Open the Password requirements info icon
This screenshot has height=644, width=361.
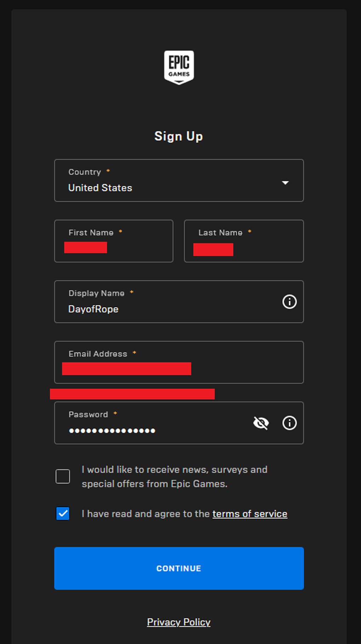pos(290,423)
